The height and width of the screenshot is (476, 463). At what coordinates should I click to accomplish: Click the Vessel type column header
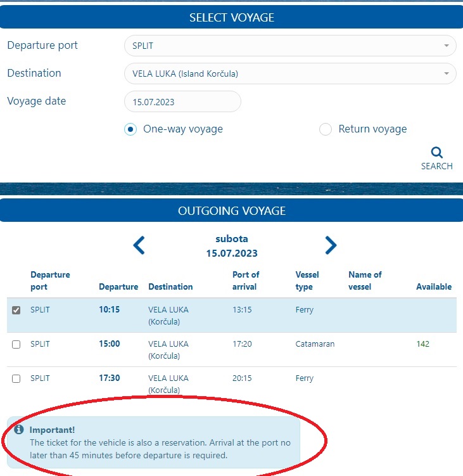[x=307, y=281]
